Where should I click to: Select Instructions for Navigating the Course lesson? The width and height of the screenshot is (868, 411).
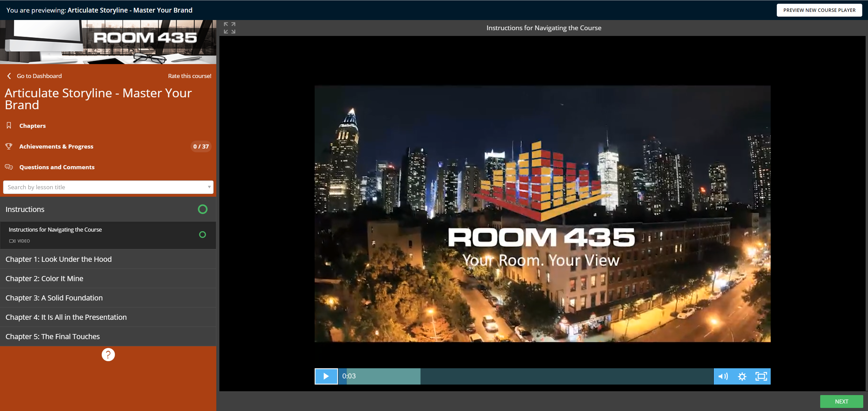pyautogui.click(x=108, y=235)
